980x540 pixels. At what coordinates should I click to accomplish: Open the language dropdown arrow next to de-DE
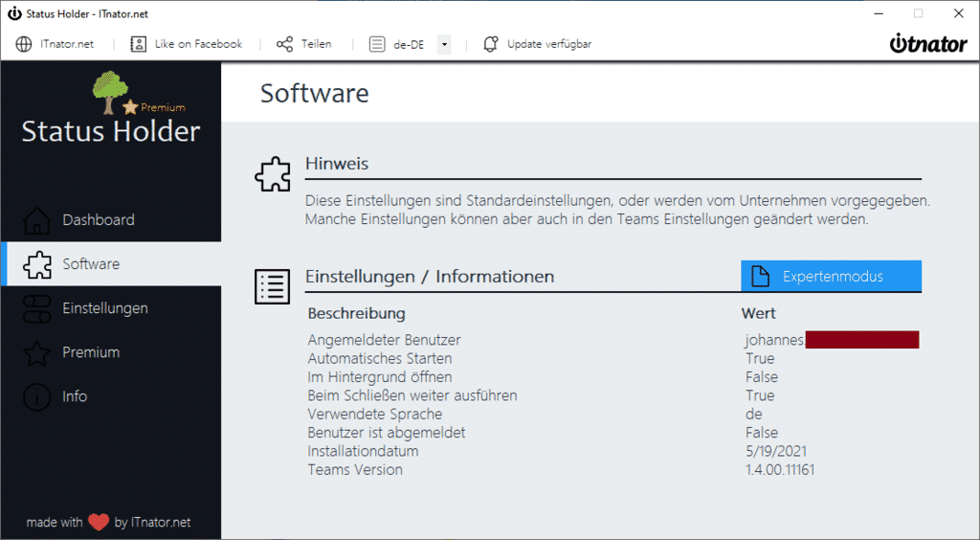point(444,44)
